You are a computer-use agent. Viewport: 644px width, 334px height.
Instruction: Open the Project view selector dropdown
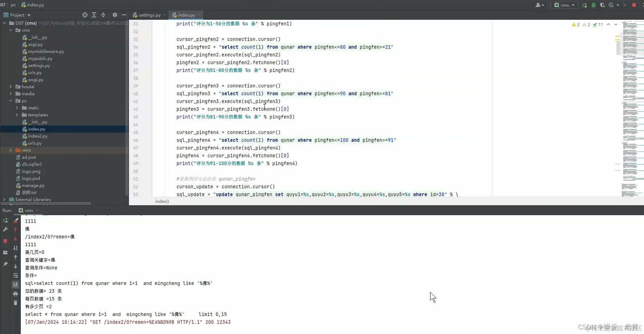(x=17, y=15)
